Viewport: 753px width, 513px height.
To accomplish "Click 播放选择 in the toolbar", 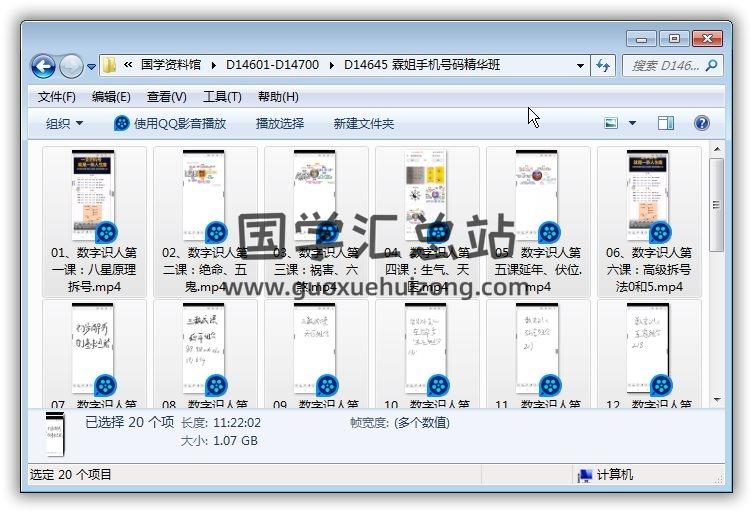I will pos(280,124).
